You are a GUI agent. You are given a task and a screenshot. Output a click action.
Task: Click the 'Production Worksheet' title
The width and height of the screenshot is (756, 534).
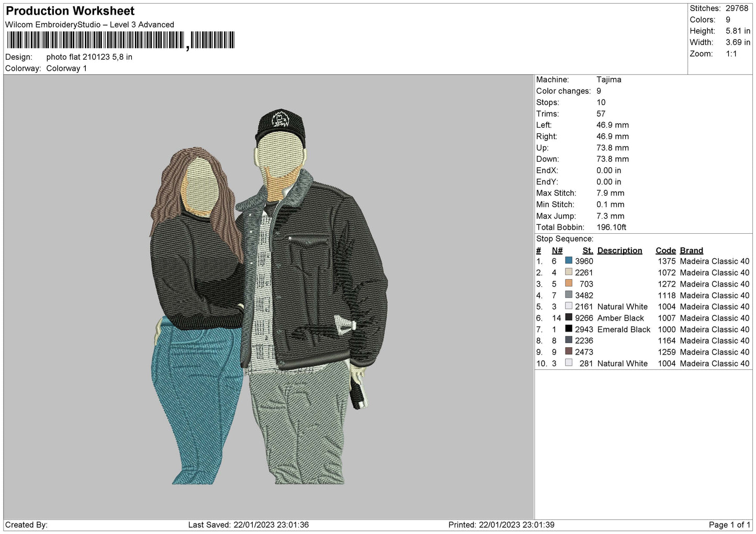(70, 11)
